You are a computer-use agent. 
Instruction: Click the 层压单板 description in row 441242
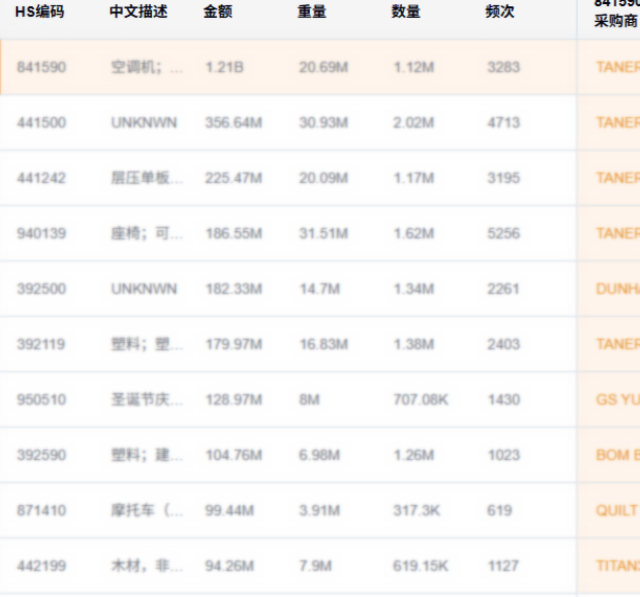click(x=147, y=178)
